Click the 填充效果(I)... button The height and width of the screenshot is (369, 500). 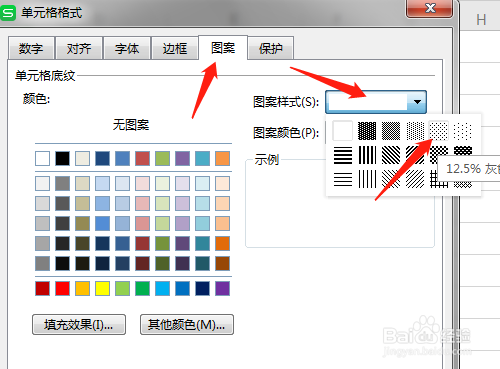point(79,324)
